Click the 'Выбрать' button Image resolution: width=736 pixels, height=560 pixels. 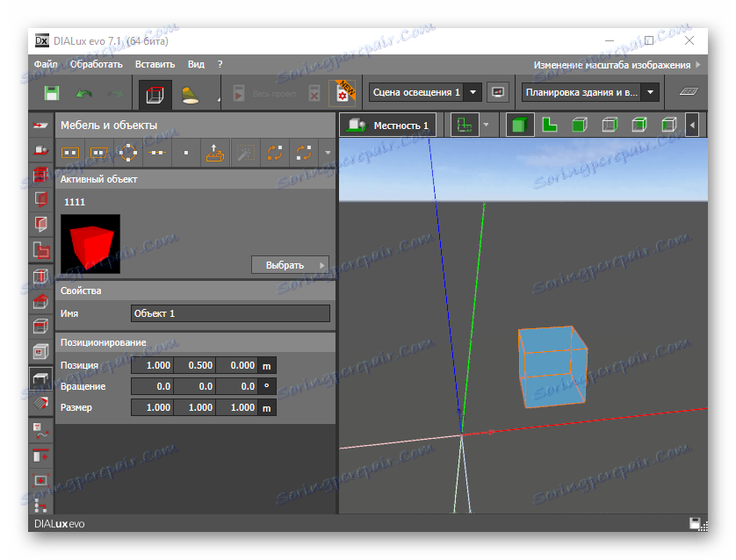coord(290,265)
